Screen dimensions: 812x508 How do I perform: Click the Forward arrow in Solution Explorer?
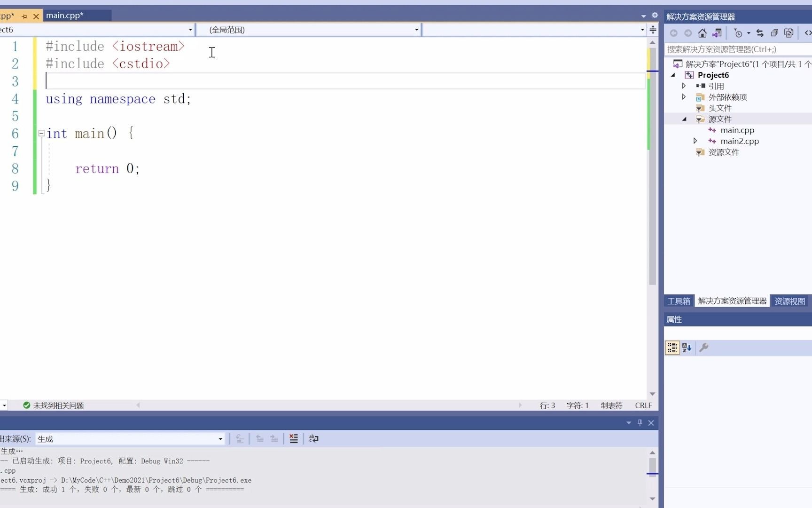pos(688,33)
